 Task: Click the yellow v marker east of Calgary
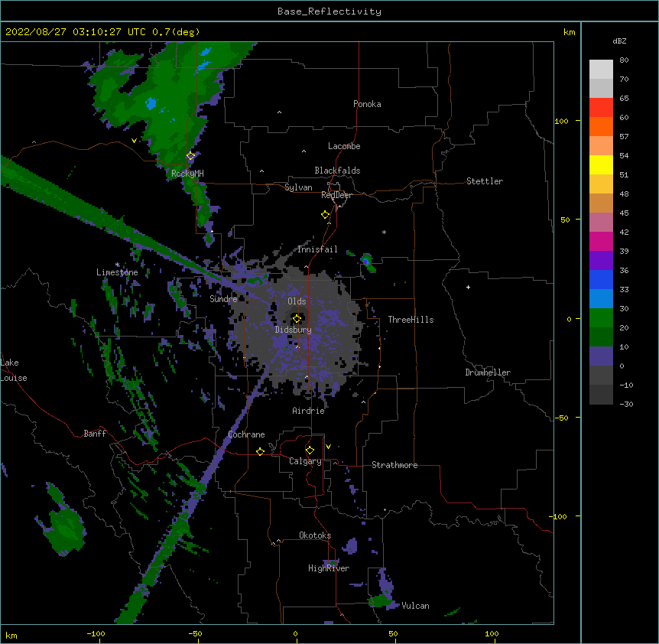(328, 447)
